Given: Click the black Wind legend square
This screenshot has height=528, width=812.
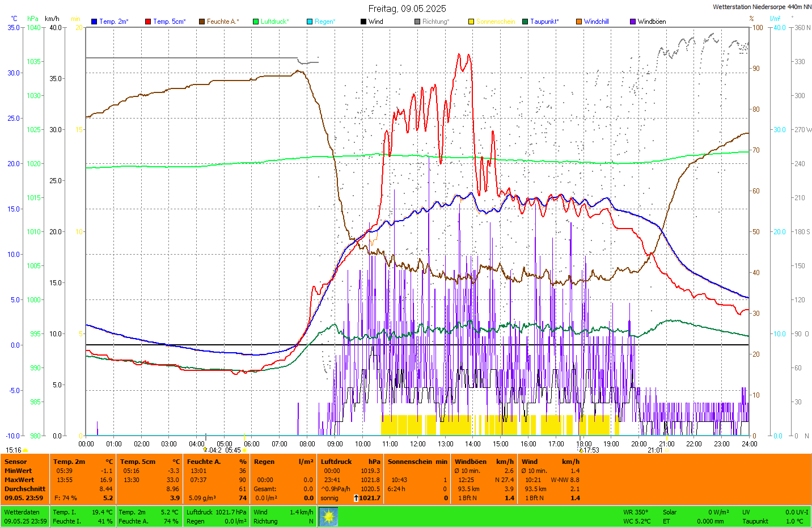Looking at the screenshot, I should [363, 22].
